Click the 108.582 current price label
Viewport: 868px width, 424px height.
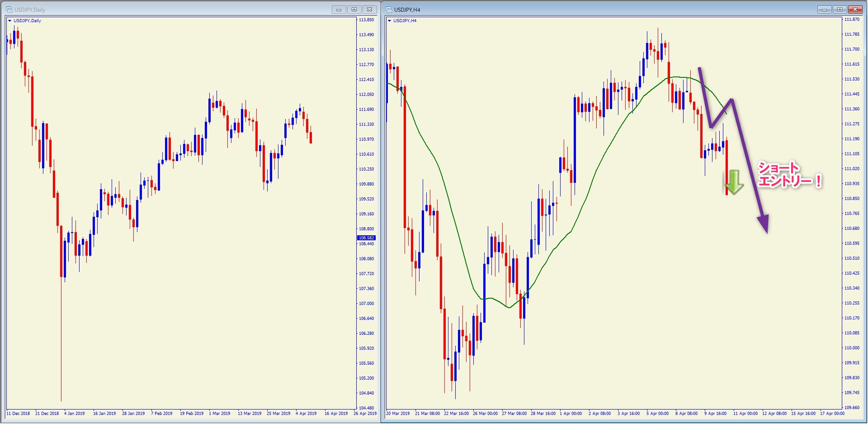point(366,238)
